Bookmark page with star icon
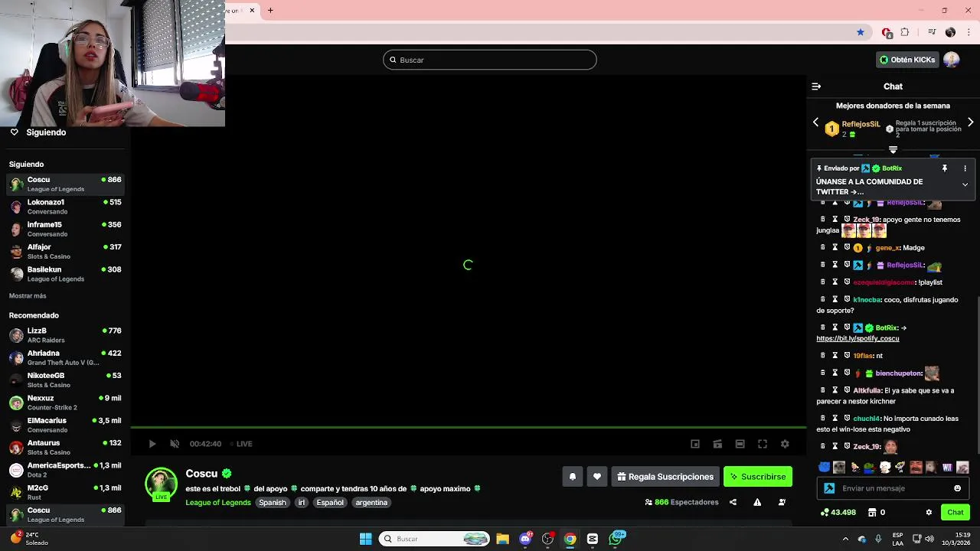 pos(861,32)
